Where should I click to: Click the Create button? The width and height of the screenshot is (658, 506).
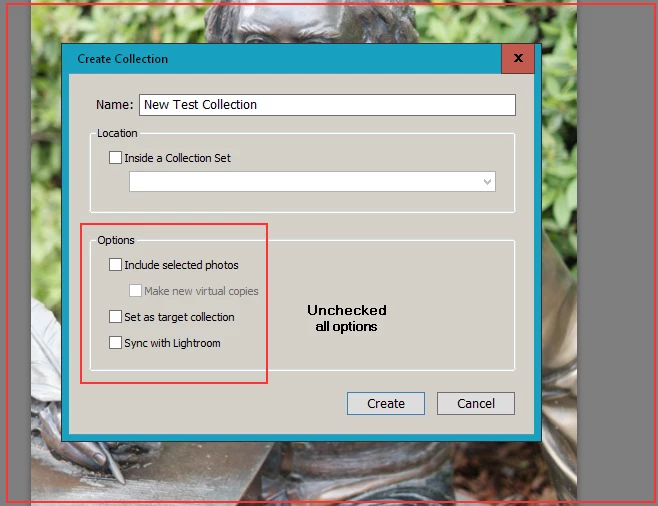[x=386, y=404]
